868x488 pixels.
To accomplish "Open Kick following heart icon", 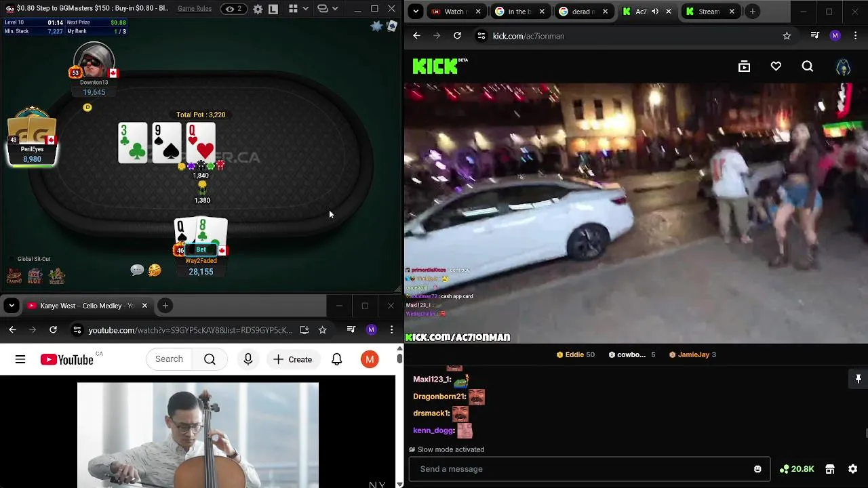I will pos(776,66).
